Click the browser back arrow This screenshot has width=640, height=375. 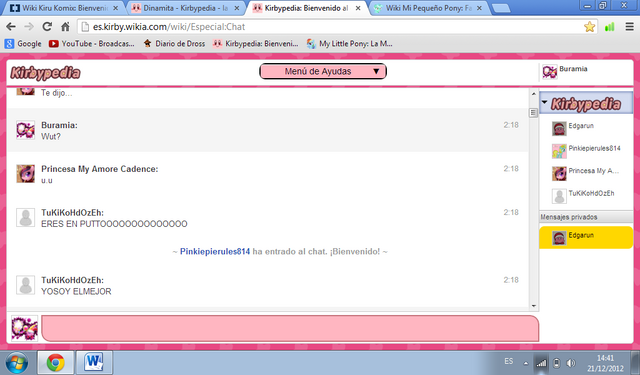click(x=11, y=27)
